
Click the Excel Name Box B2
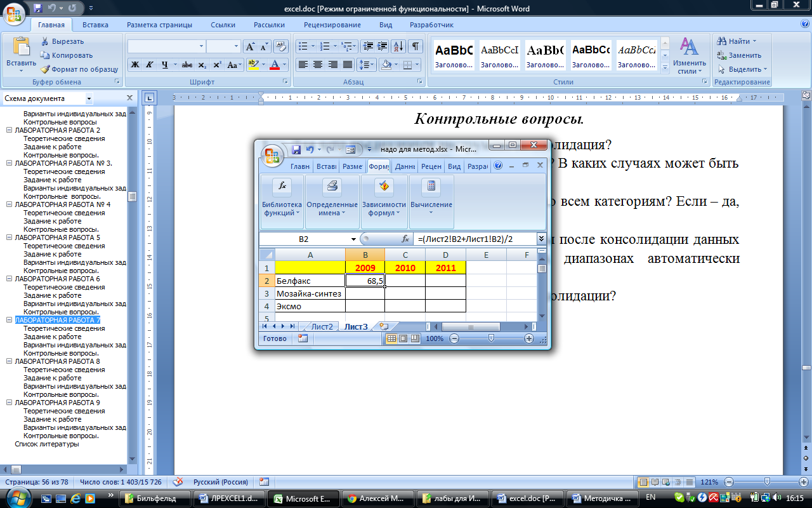click(x=303, y=239)
